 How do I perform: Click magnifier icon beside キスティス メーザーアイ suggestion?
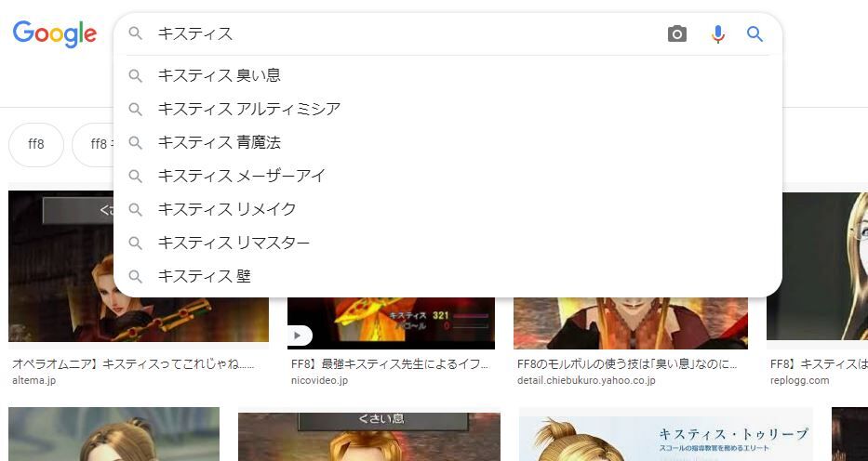(135, 176)
